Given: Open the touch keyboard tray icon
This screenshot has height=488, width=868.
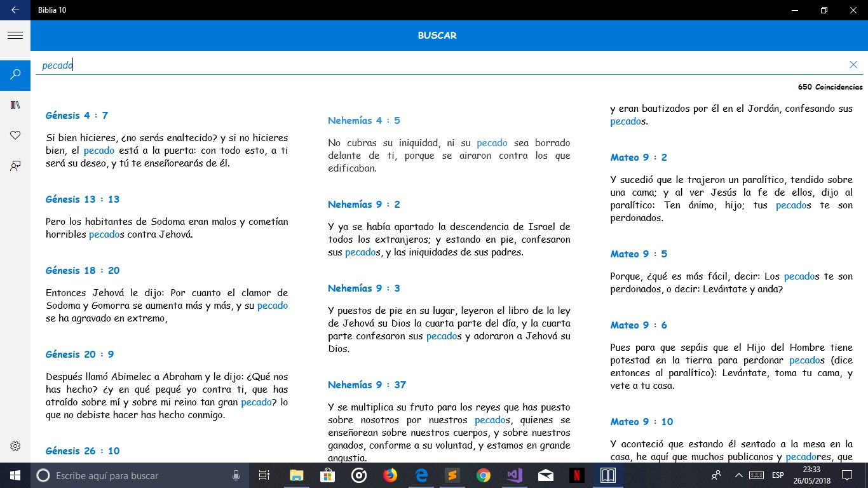Looking at the screenshot, I should 756,475.
